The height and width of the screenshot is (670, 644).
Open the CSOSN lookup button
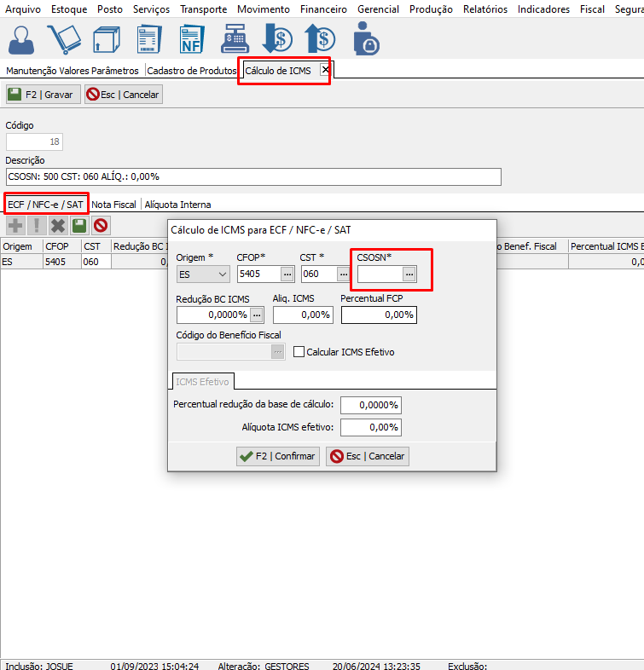(x=409, y=274)
